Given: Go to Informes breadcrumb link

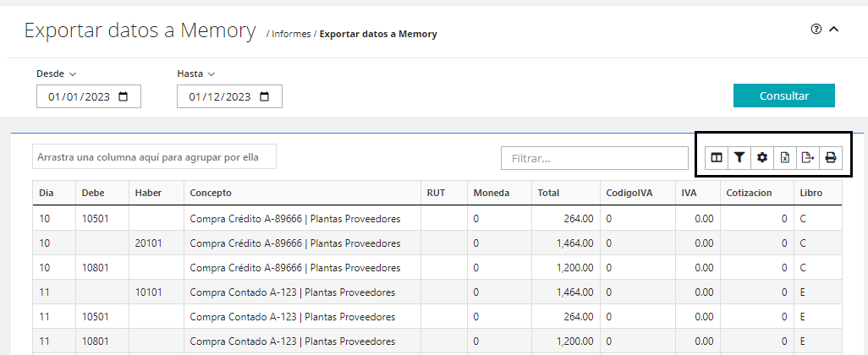Looking at the screenshot, I should click(291, 34).
